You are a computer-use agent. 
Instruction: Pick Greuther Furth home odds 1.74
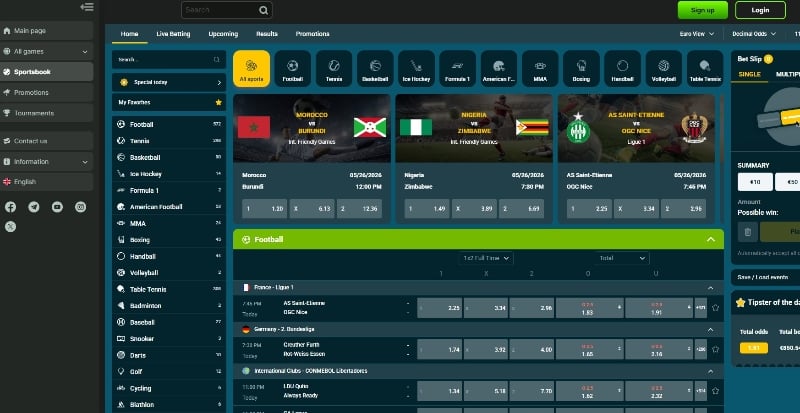pos(440,350)
